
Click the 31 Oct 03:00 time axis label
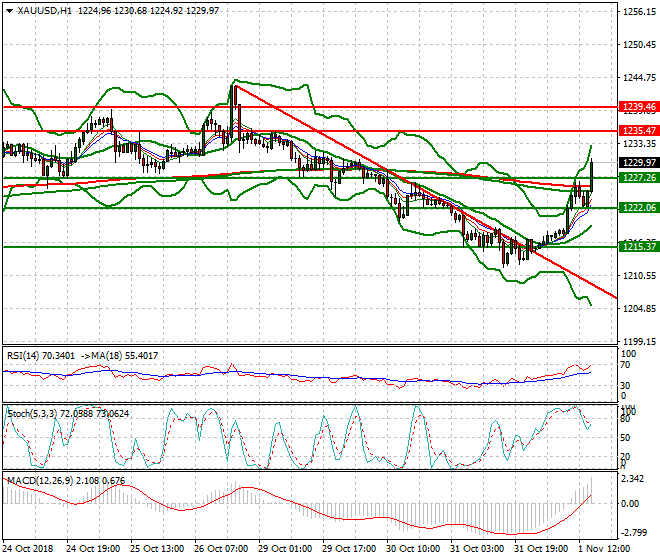[477, 549]
